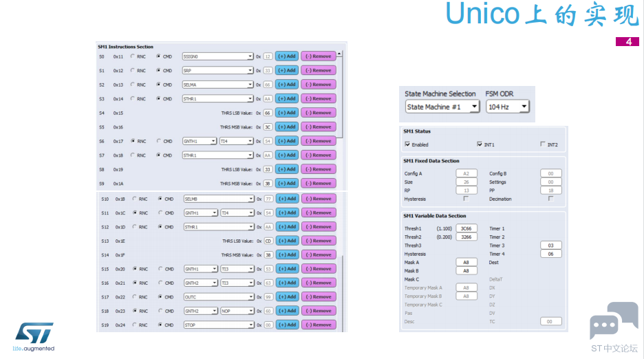Click (+) Add in row S19
644x359 pixels.
click(x=287, y=325)
